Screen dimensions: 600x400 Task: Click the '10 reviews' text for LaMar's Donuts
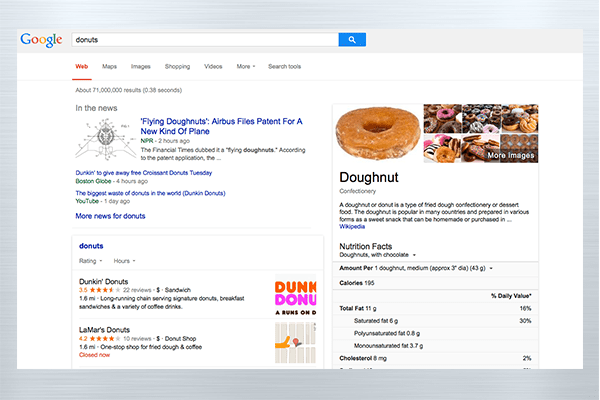[137, 339]
